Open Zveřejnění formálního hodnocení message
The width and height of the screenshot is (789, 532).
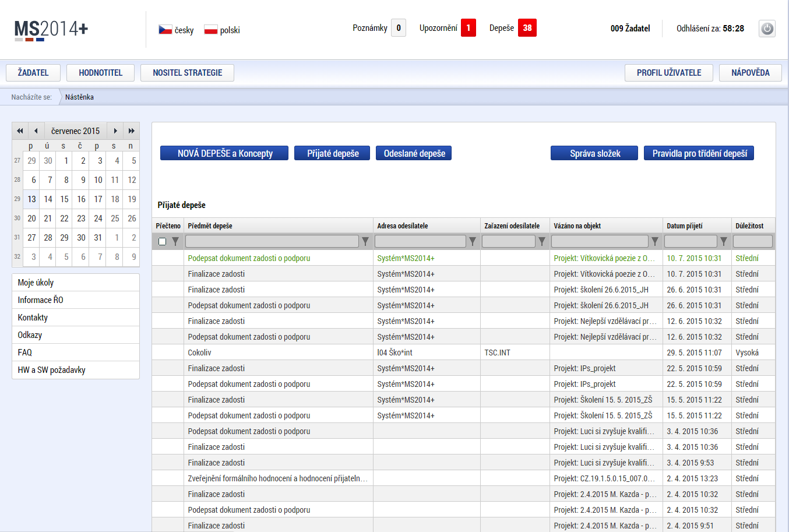463,478
